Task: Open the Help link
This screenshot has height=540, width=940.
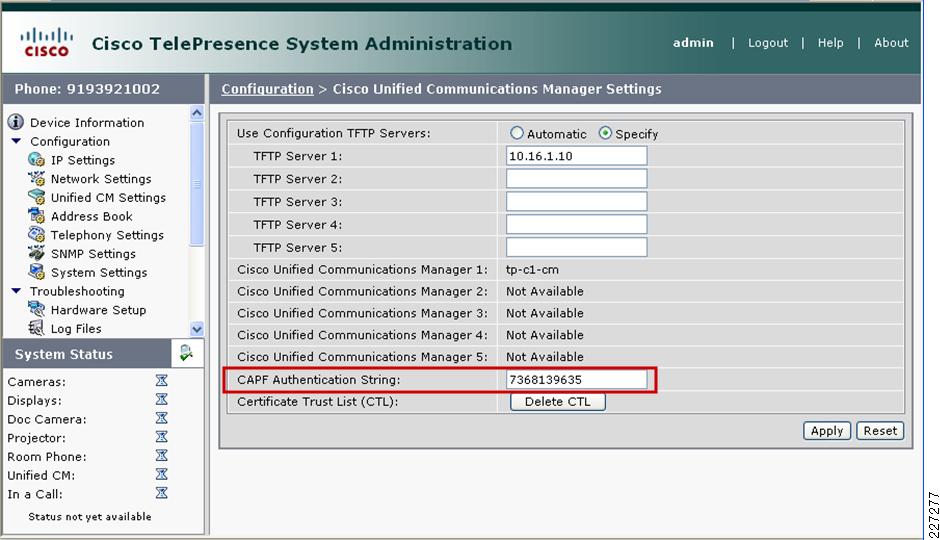Action: tap(830, 43)
